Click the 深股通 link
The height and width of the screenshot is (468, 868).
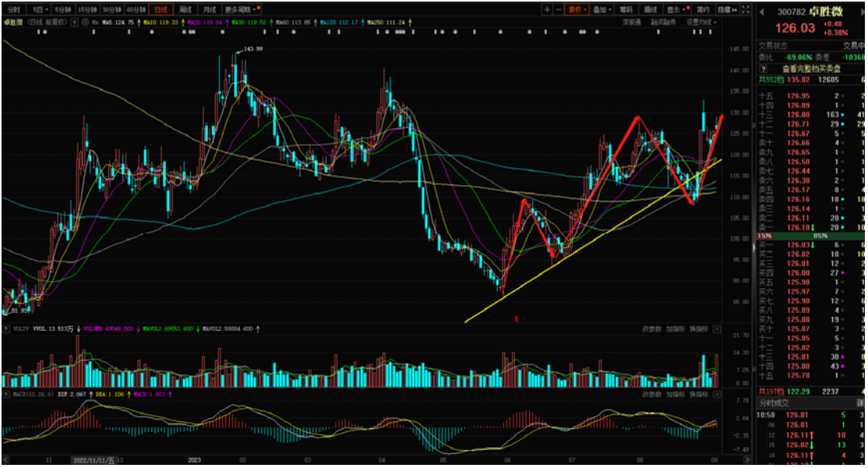632,22
